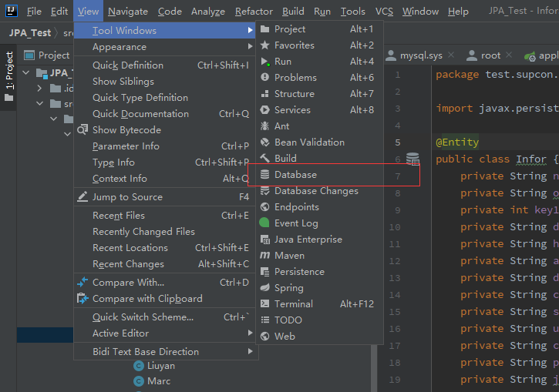
Task: Open the Navigate menu
Action: click(128, 12)
